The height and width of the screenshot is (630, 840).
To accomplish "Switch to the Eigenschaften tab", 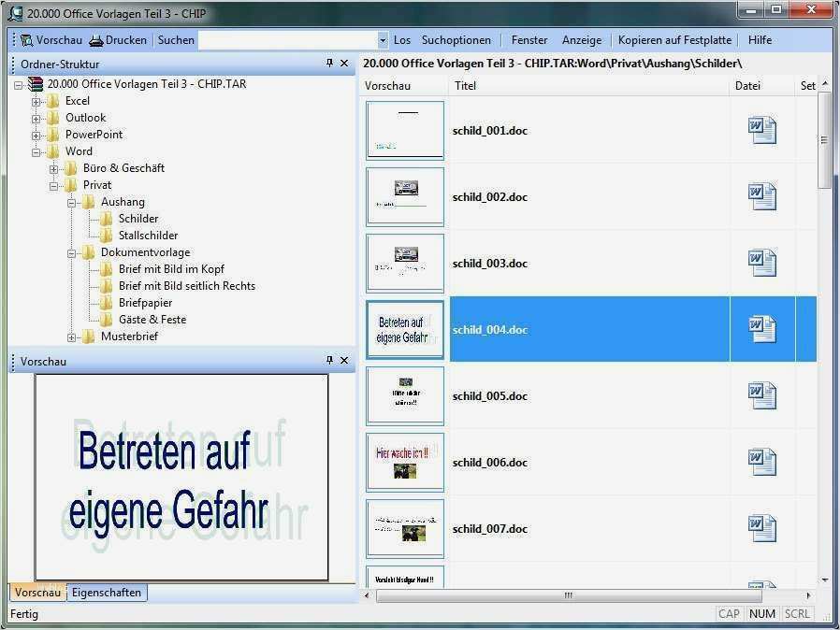I will [106, 592].
